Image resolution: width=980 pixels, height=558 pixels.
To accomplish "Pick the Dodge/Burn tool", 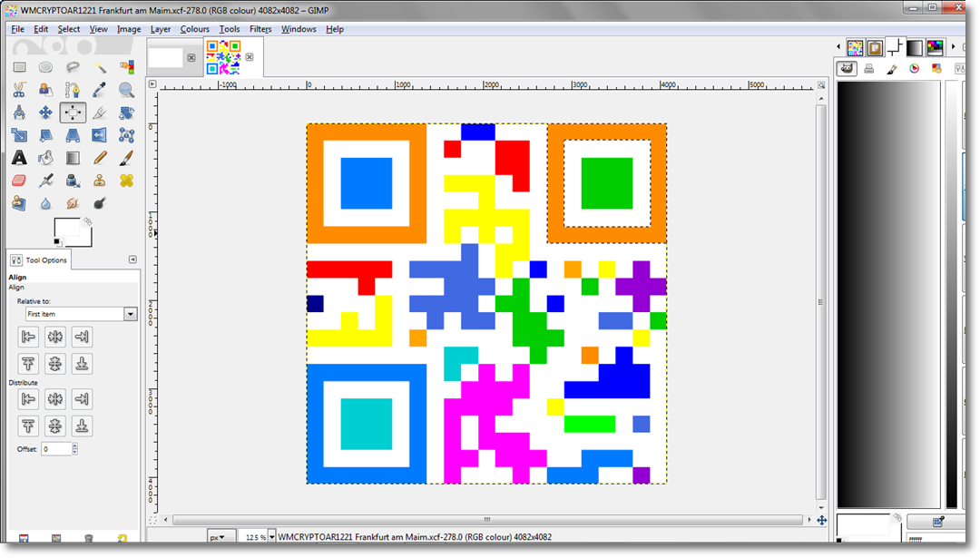I will coord(100,203).
